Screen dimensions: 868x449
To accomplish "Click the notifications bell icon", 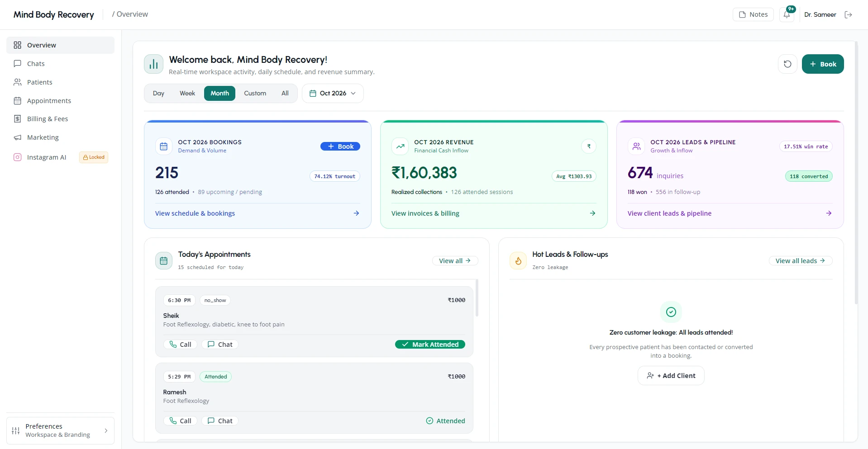I will [787, 14].
